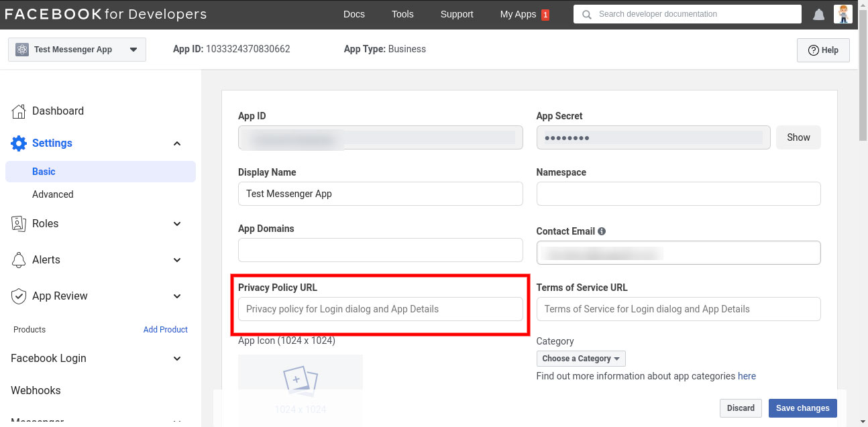Open Webhooks in the sidebar

[x=36, y=390]
